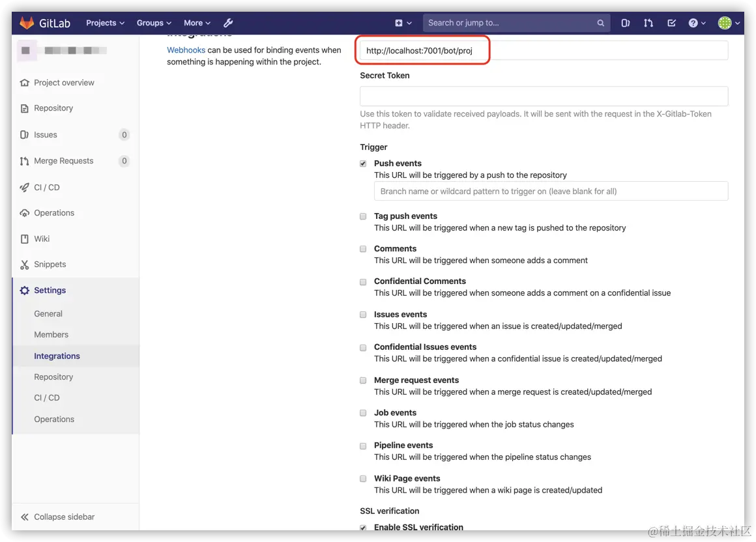Click the new item plus icon
The width and height of the screenshot is (756, 542).
398,23
